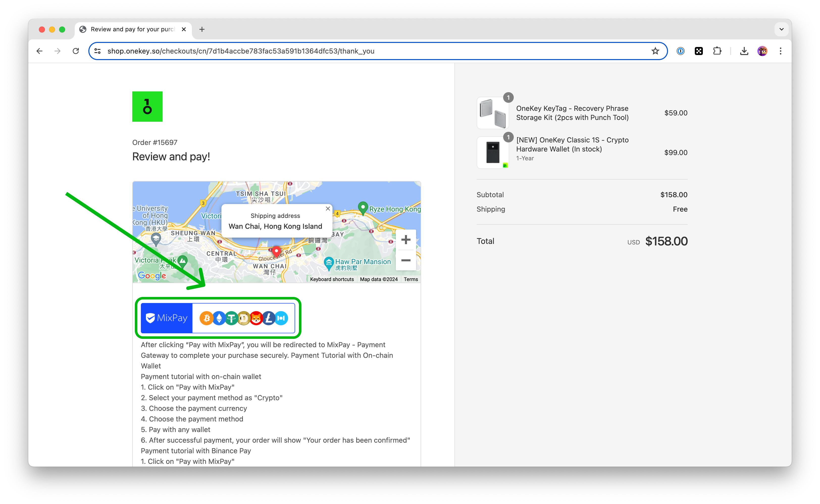Open the black square extension icon
This screenshot has width=820, height=504.
coord(699,51)
